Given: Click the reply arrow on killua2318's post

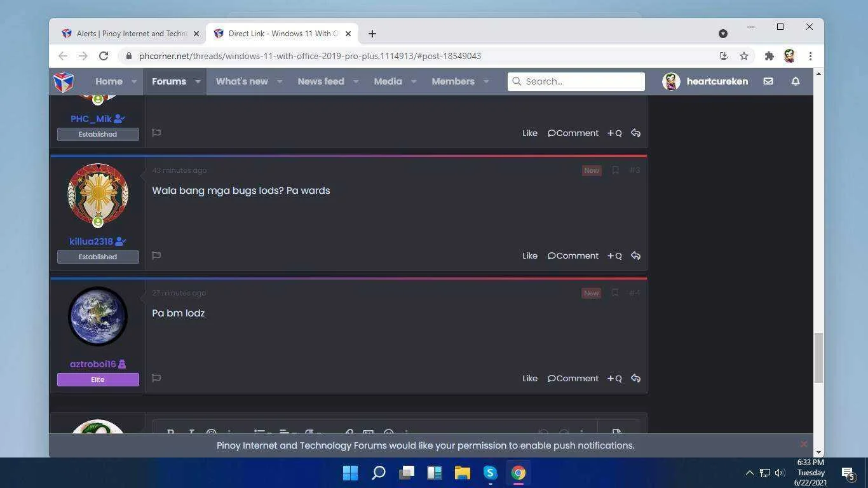Looking at the screenshot, I should (x=635, y=255).
